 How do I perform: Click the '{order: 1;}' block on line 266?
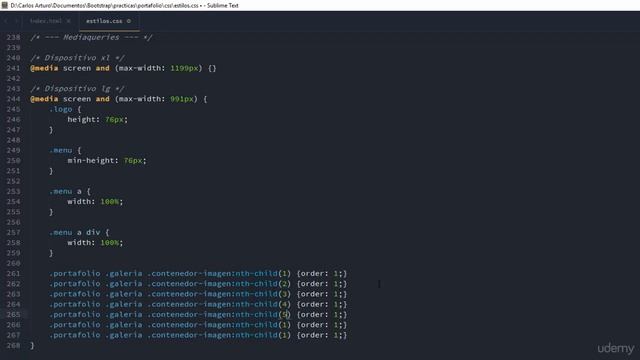[322, 325]
